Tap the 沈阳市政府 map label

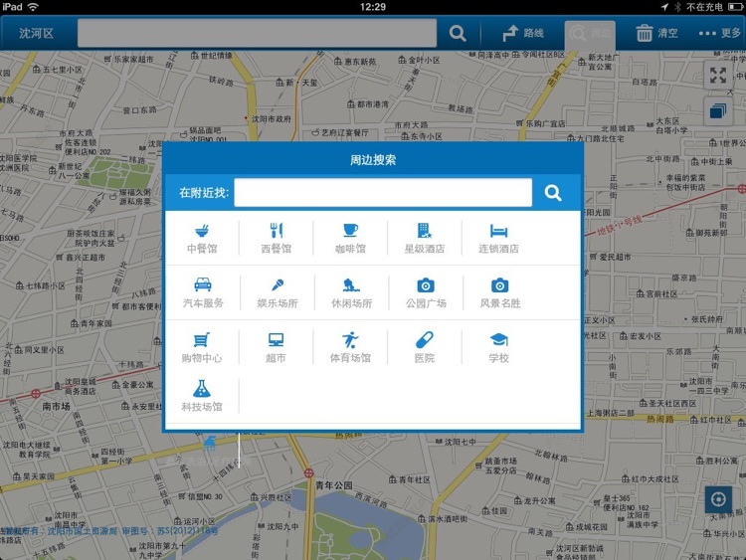coord(272,118)
